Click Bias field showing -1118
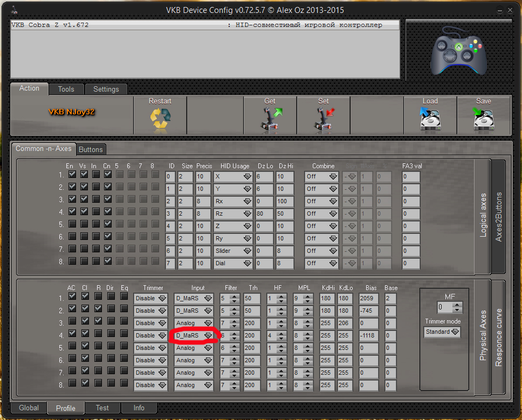Image resolution: width=522 pixels, height=420 pixels. [368, 335]
